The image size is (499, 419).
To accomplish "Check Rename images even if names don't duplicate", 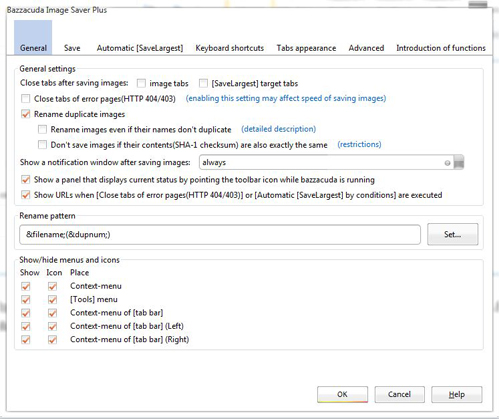I will click(42, 129).
